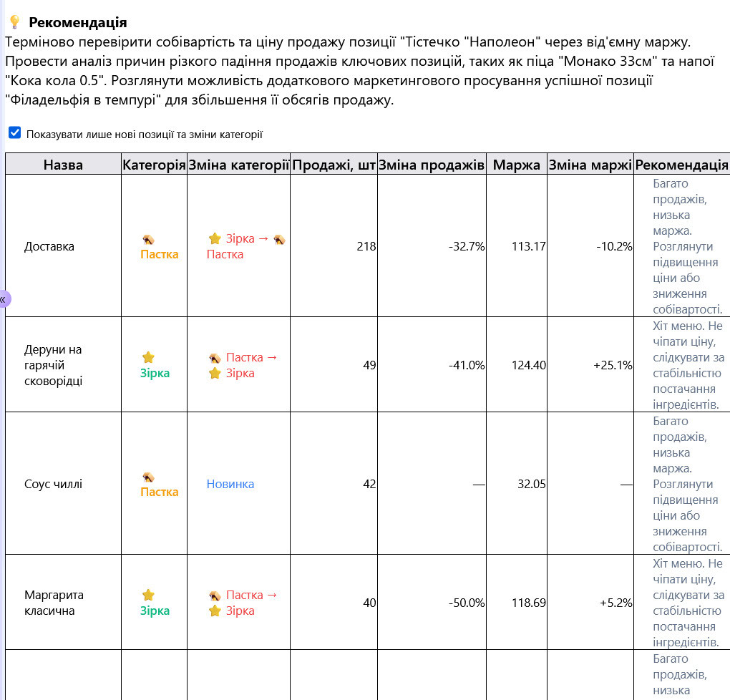
Task: Click the margin value 32.05
Action: pyautogui.click(x=532, y=484)
